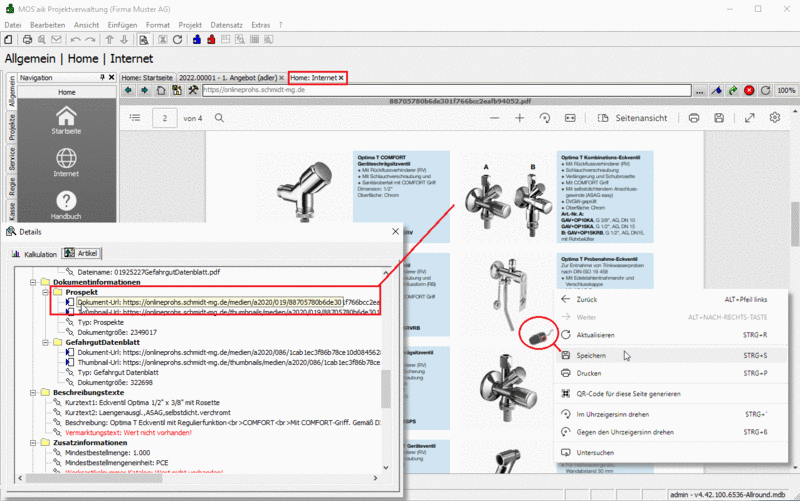Viewport: 800px width, 501px height.
Task: Switch to 2022.00001 - 1. Angebot tab
Action: coord(228,78)
